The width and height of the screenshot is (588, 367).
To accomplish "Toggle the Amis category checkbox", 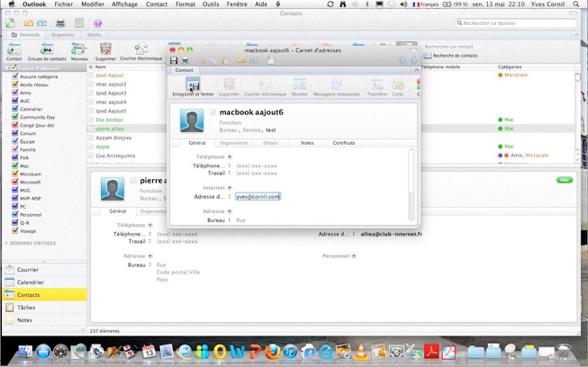I will 15,92.
